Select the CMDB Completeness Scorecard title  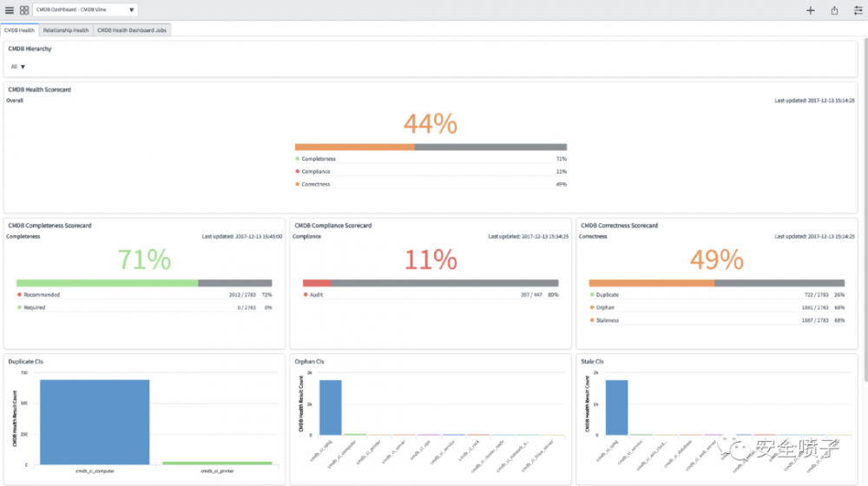pyautogui.click(x=49, y=226)
